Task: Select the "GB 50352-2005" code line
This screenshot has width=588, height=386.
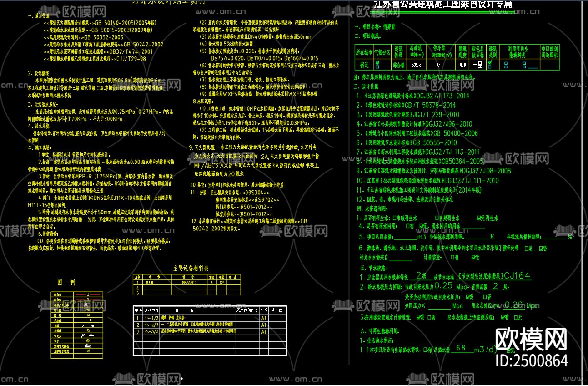Action: tap(83, 37)
